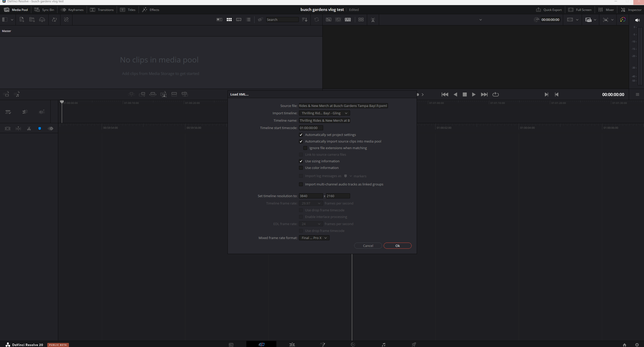This screenshot has height=347, width=644.
Task: Click the Import Media icon
Action: pos(22,20)
